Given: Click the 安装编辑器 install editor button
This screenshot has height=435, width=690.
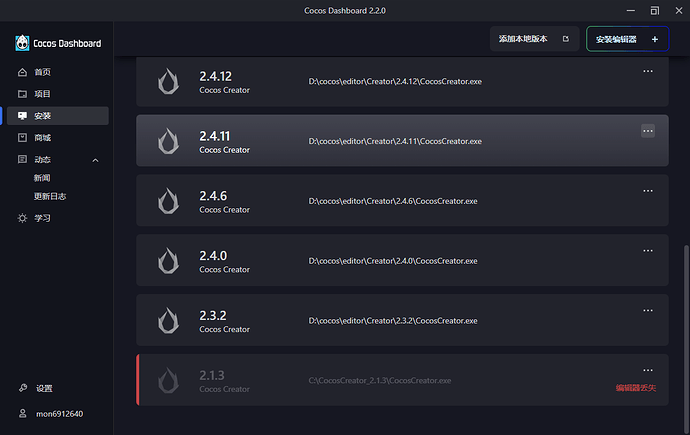Looking at the screenshot, I should click(627, 39).
